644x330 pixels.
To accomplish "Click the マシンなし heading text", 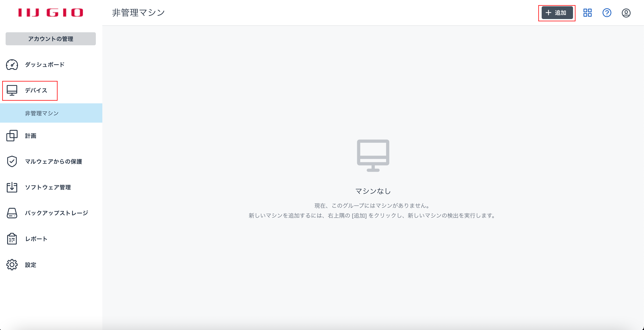I will 373,191.
